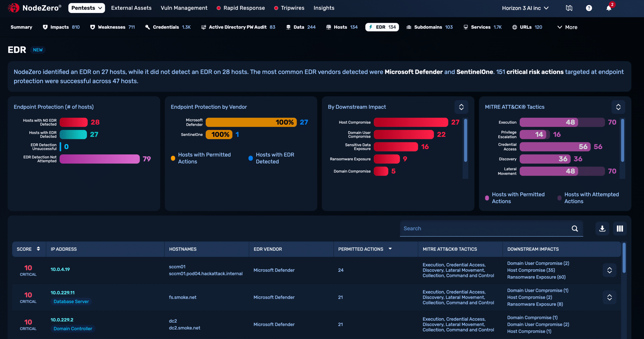
Task: Expand the More tabs menu
Action: tap(567, 27)
